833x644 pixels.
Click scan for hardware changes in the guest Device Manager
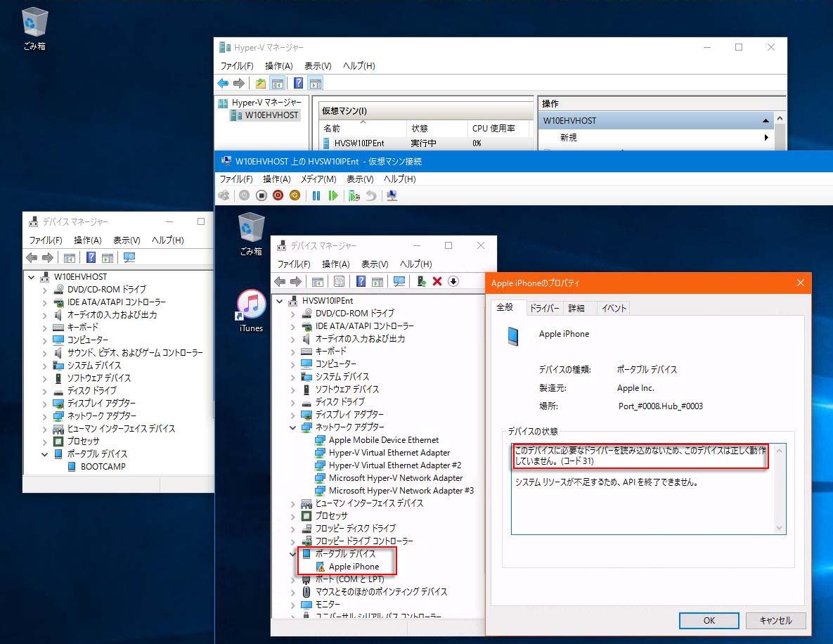tap(399, 281)
